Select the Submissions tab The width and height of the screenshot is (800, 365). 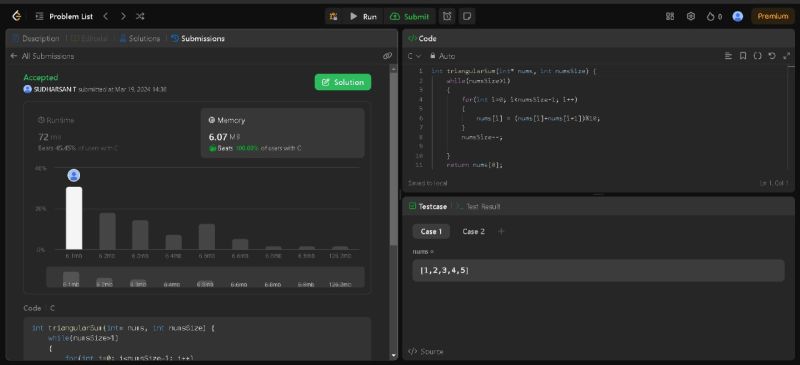coord(198,38)
